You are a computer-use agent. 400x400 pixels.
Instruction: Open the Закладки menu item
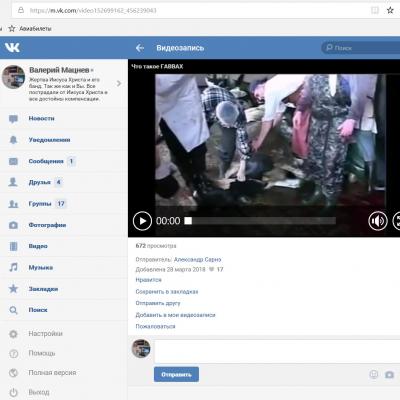pyautogui.click(x=43, y=289)
